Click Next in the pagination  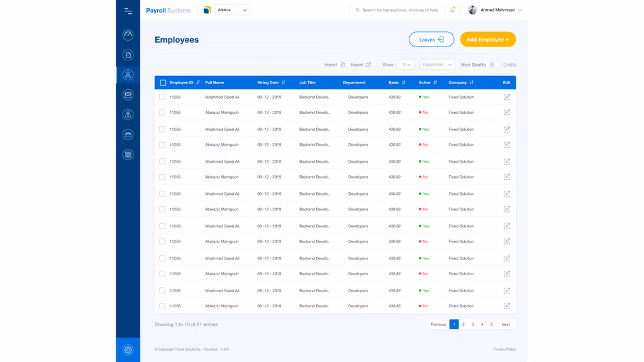tap(506, 324)
